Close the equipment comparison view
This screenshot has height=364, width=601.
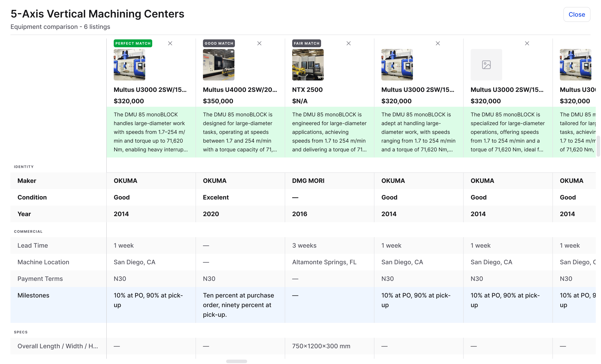(x=577, y=14)
